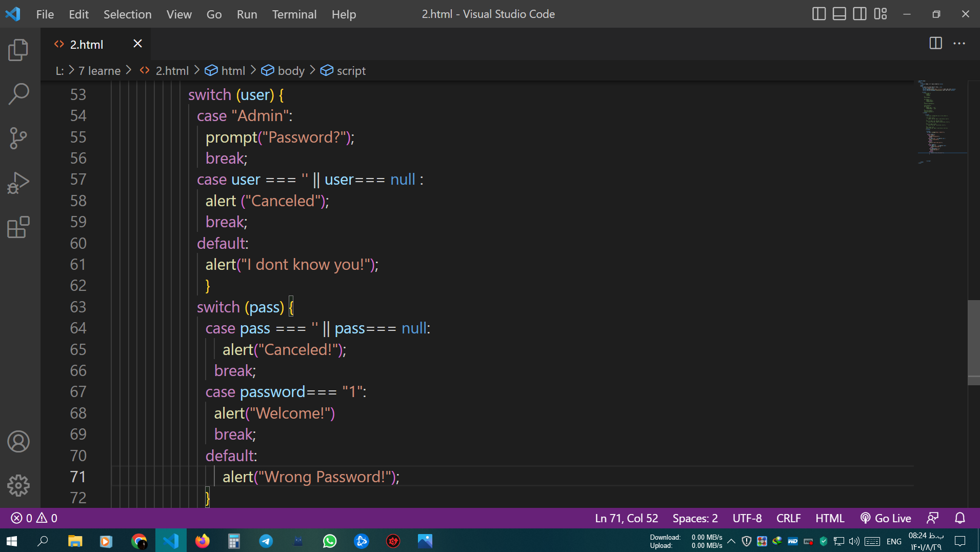Open File Explorer from taskbar
Viewport: 980px width, 552px height.
[x=75, y=541]
